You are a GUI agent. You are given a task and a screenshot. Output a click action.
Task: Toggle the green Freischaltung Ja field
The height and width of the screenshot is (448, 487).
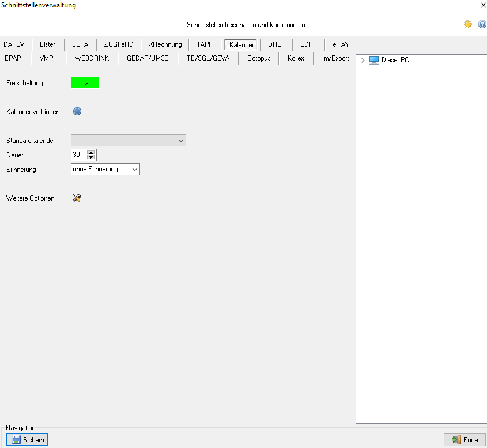85,83
